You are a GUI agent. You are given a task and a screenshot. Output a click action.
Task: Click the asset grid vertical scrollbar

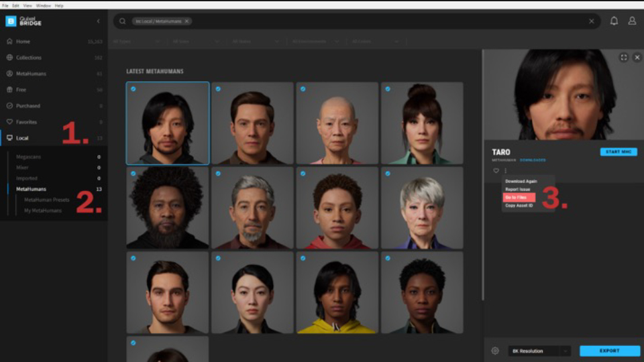[x=482, y=175]
